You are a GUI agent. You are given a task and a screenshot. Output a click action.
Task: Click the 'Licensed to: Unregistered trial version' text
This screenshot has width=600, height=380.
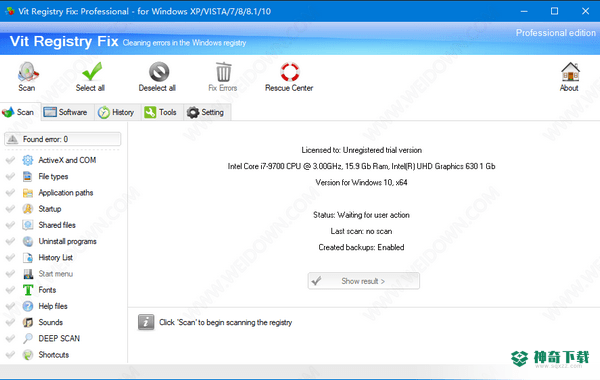[x=362, y=150]
